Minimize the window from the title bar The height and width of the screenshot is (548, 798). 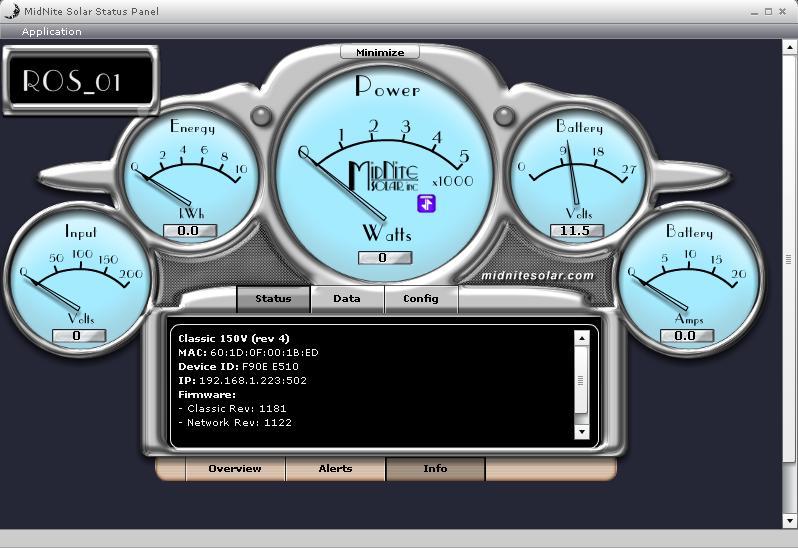pos(754,12)
